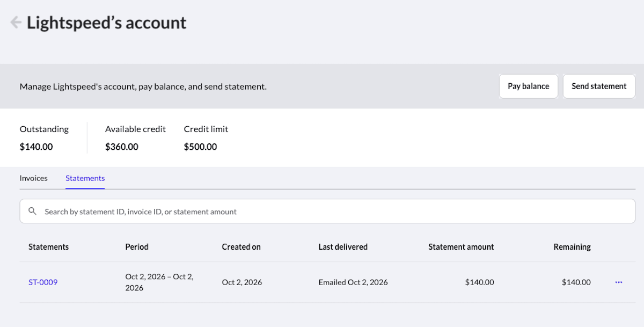Click the Period column header

[x=137, y=247]
